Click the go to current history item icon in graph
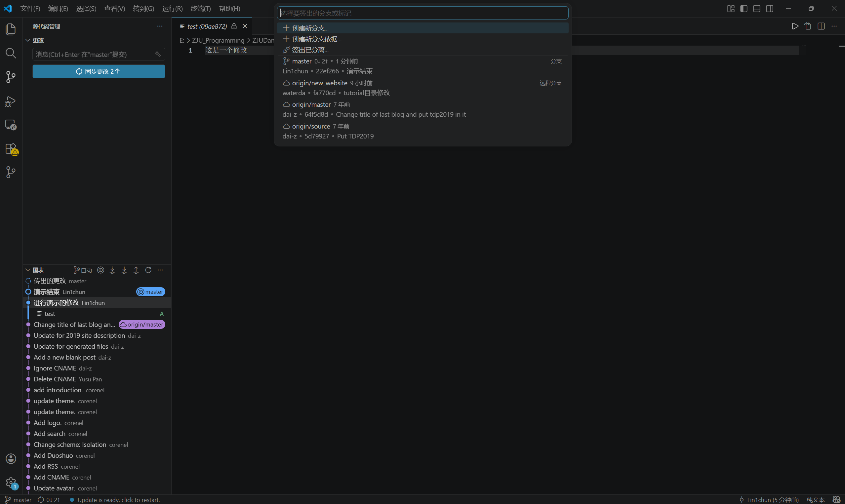 pyautogui.click(x=101, y=270)
